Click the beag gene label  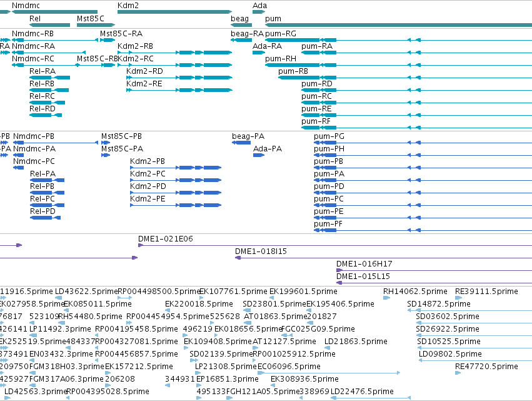pos(239,18)
